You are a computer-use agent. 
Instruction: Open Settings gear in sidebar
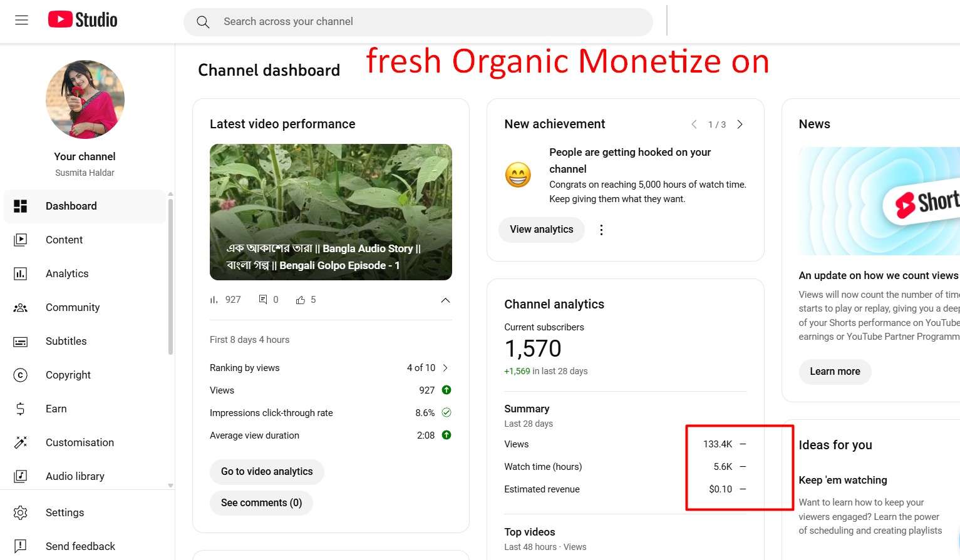click(21, 512)
